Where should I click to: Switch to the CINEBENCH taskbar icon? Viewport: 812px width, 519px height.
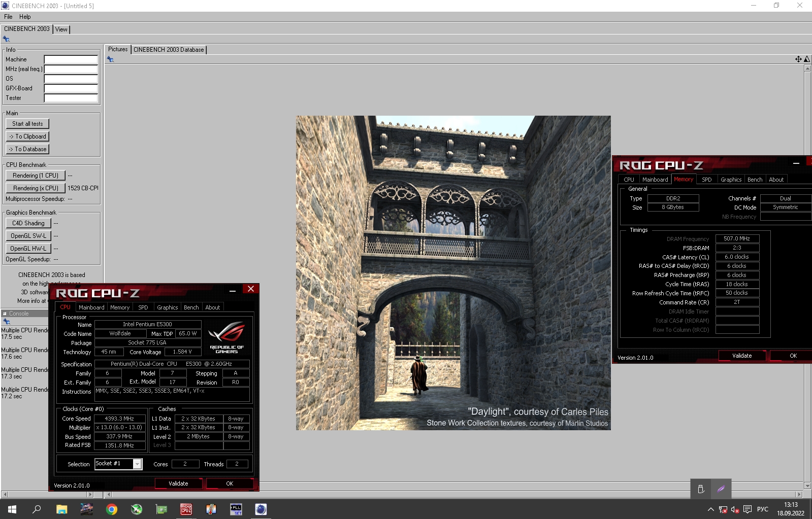pos(261,509)
